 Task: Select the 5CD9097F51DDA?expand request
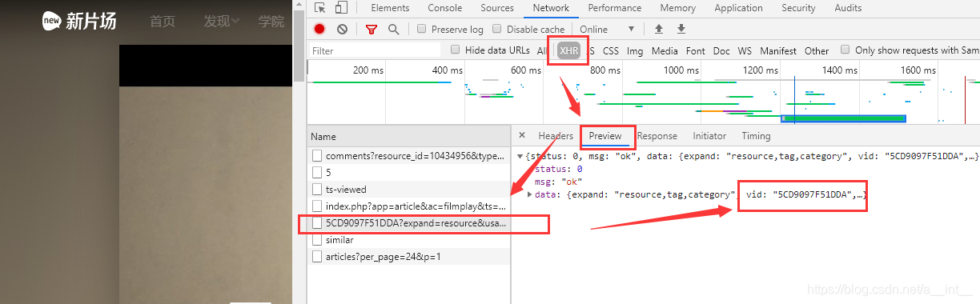click(x=408, y=223)
